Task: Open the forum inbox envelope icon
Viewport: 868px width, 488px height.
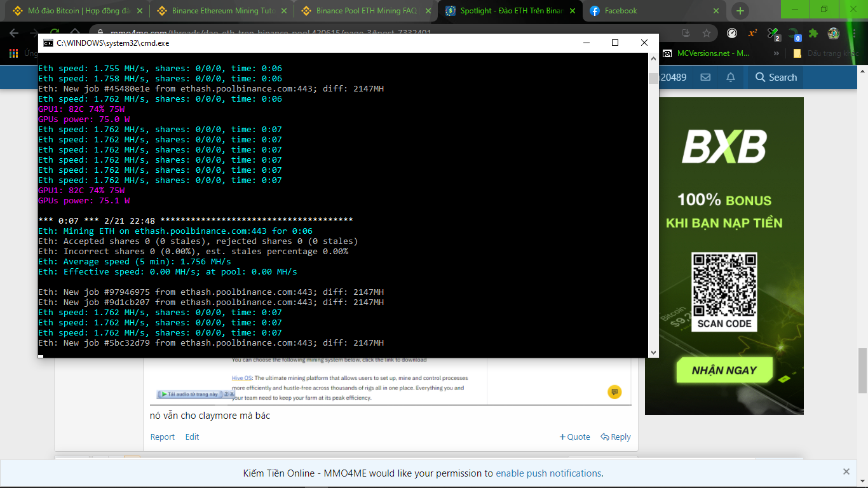Action: (x=705, y=77)
